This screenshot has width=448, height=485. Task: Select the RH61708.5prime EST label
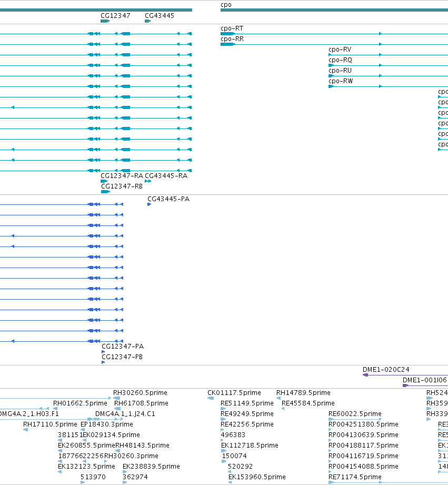(141, 403)
